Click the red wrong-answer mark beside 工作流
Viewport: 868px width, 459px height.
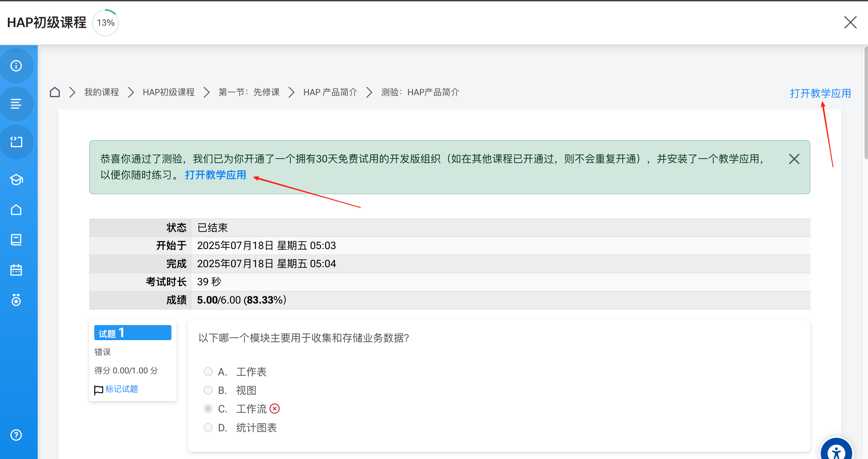275,409
